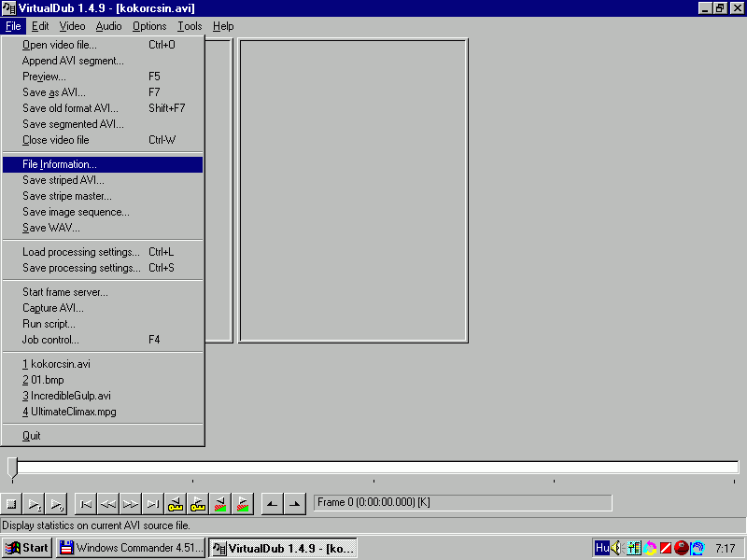The width and height of the screenshot is (747, 560).
Task: Select Run script... menu entry
Action: pyautogui.click(x=103, y=324)
